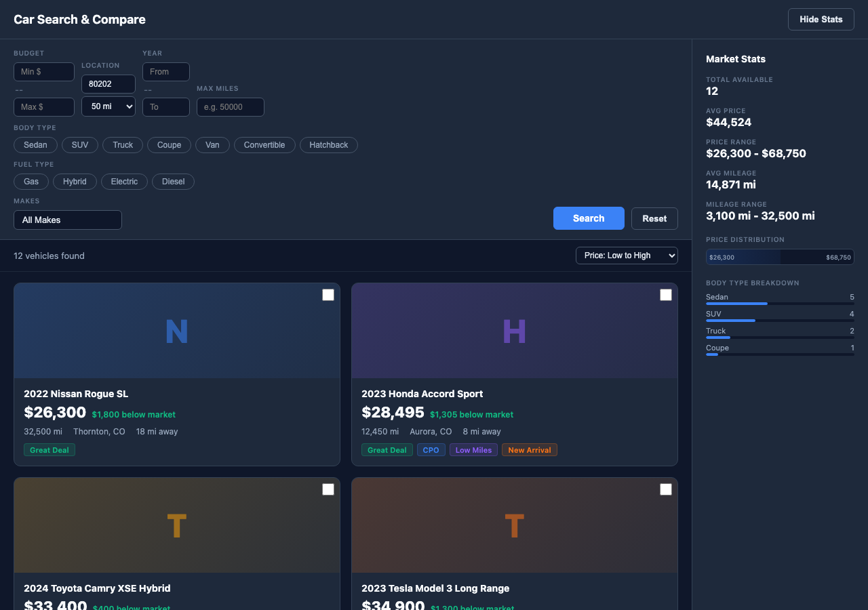
Task: Click the Great Deal badge on Nissan Rogue
Action: [50, 450]
